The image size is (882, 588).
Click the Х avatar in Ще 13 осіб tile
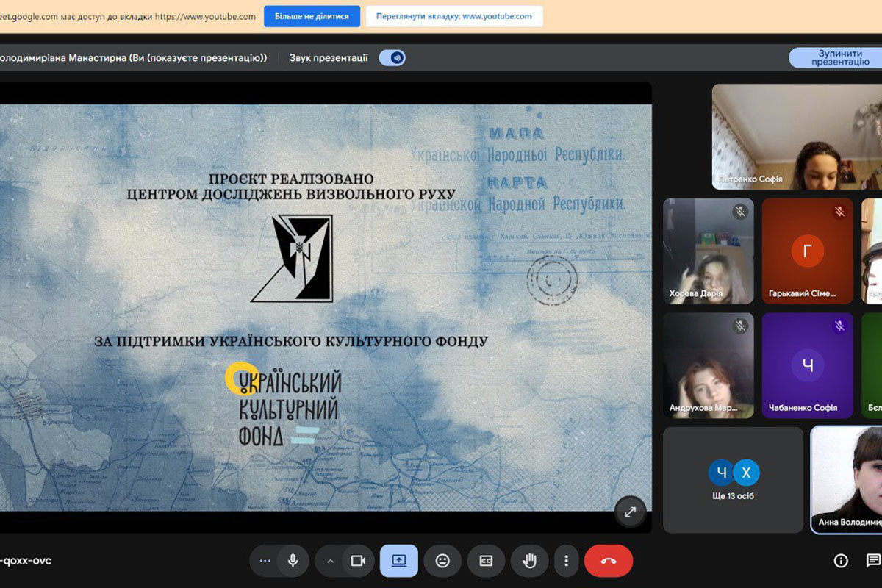point(746,473)
